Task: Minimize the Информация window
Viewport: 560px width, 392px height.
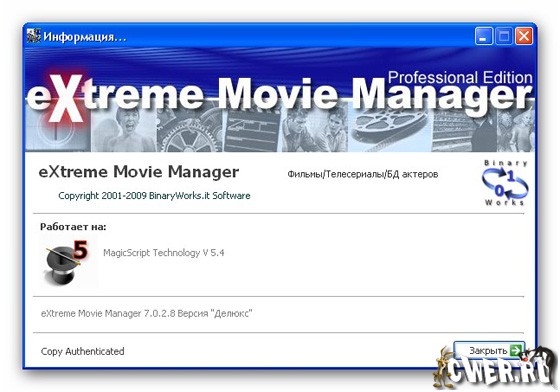Action: [484, 36]
